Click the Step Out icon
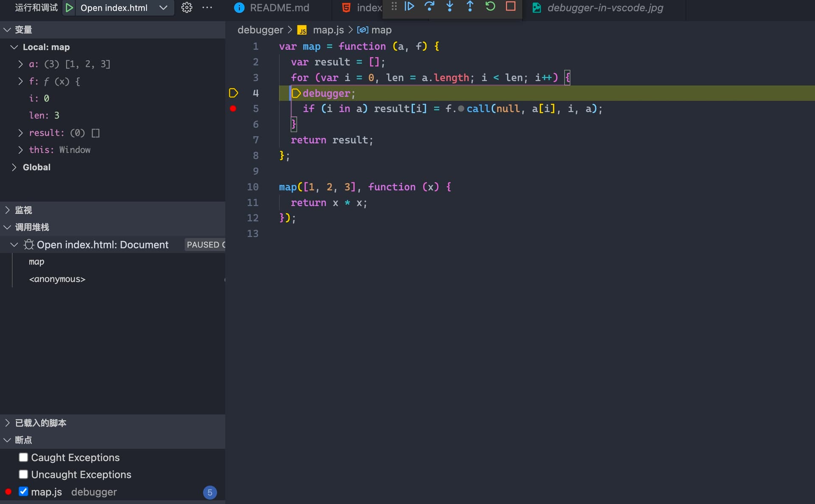 point(470,6)
